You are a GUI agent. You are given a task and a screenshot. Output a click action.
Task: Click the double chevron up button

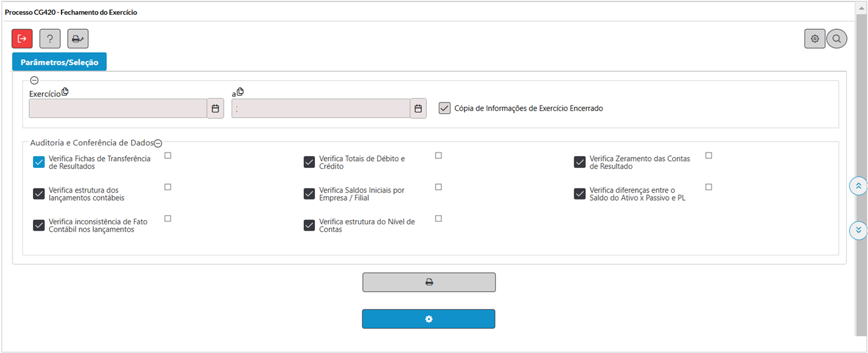pos(858,186)
